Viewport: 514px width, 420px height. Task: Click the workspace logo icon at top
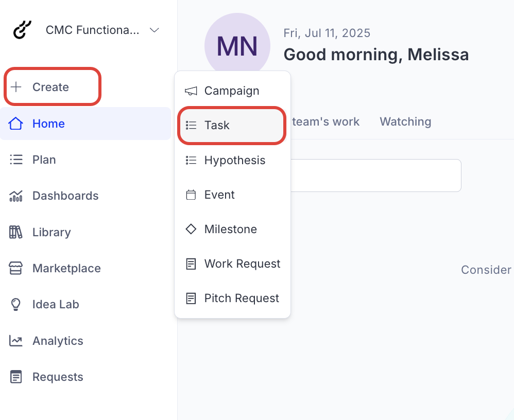[x=23, y=30]
